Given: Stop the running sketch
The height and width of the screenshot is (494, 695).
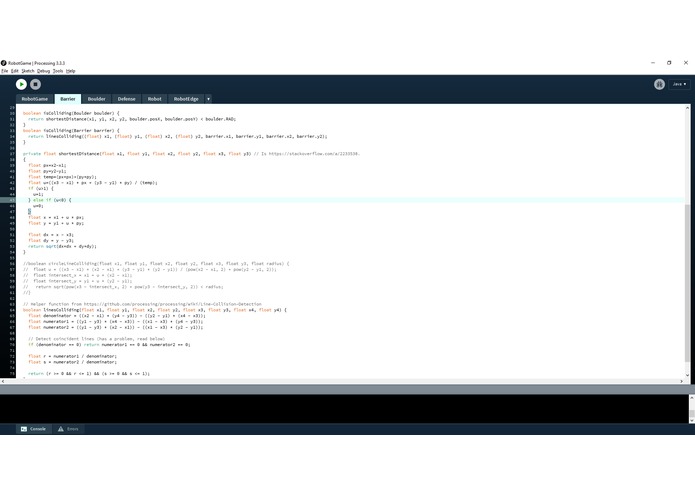Looking at the screenshot, I should coord(35,84).
